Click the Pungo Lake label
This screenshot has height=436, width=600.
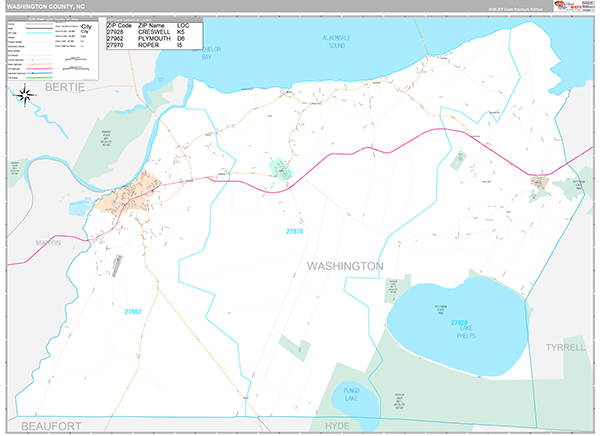(351, 395)
